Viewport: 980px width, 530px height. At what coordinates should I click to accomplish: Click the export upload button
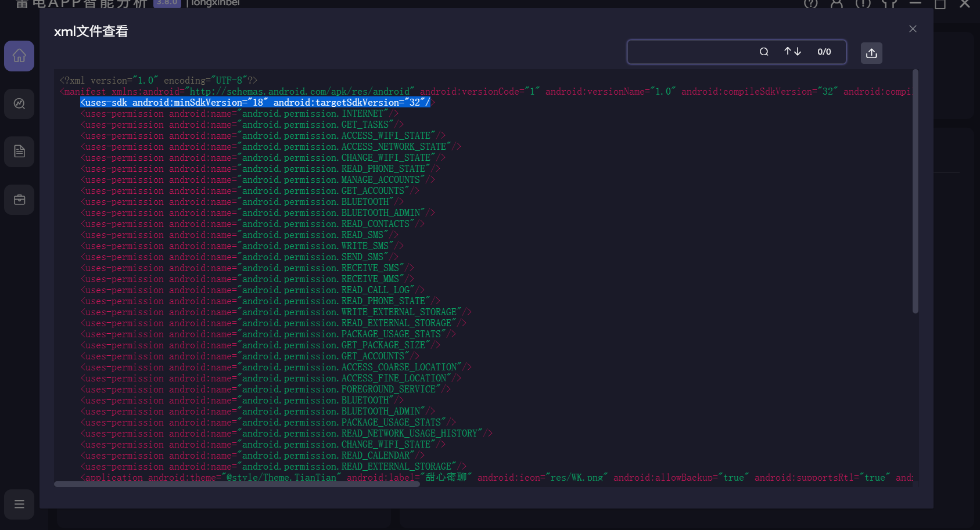[x=871, y=53]
